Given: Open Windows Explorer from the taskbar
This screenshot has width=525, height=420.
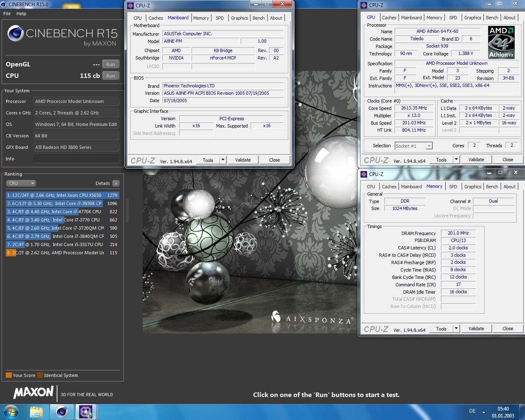Looking at the screenshot, I should pos(37,412).
